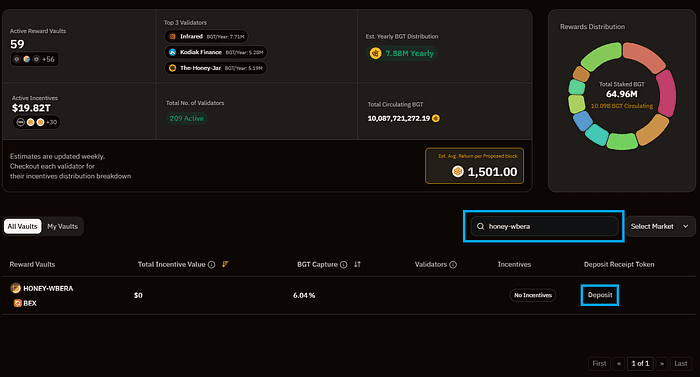The height and width of the screenshot is (377, 700).
Task: Click the token icon beside 1,501.00
Action: point(458,172)
